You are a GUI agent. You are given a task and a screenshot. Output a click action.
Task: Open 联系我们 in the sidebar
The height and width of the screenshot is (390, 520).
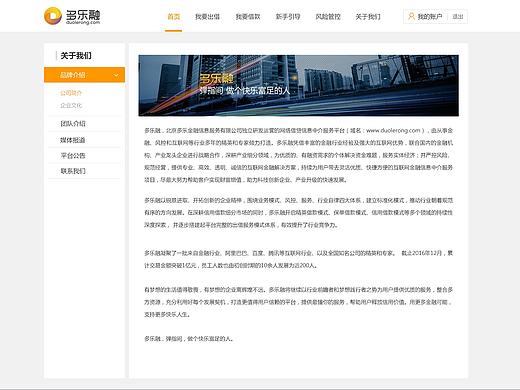(x=73, y=171)
